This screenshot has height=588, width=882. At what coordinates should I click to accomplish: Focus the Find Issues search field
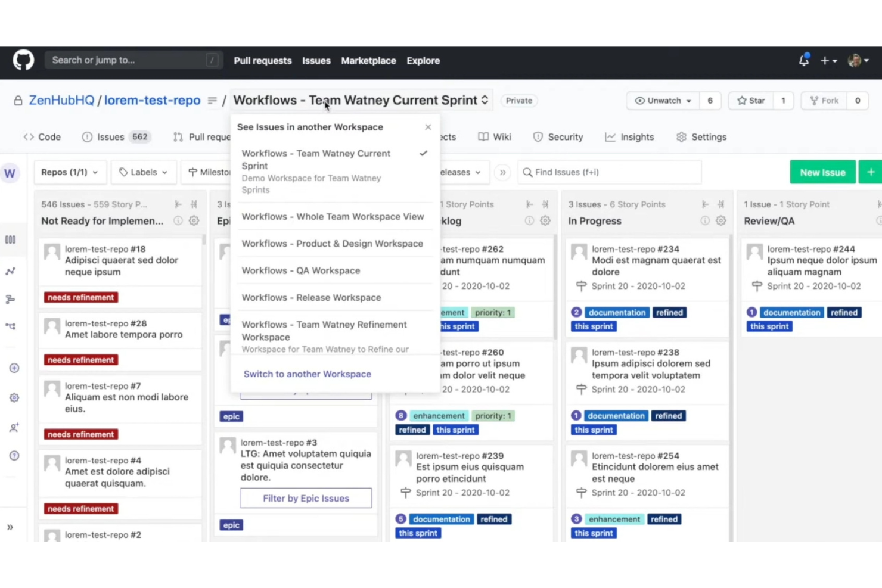tap(609, 172)
